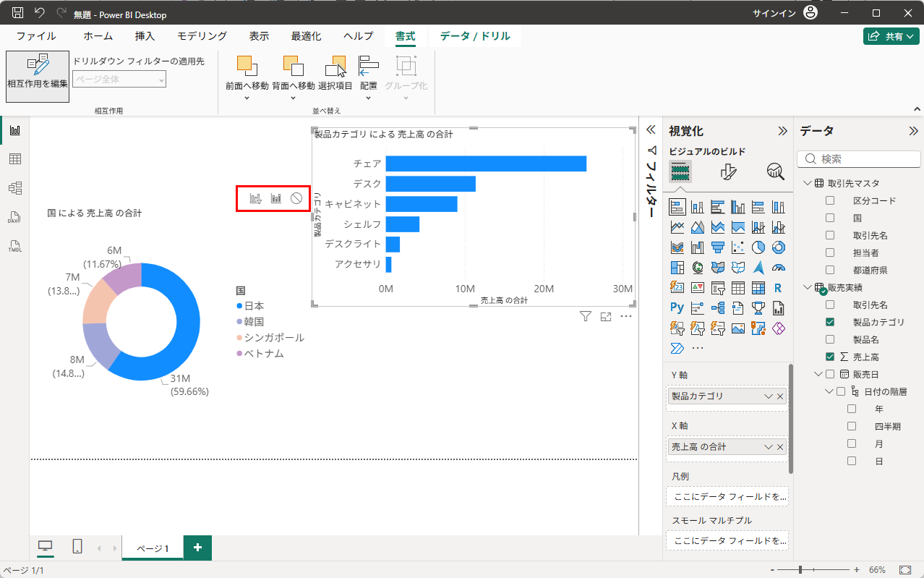Image resolution: width=924 pixels, height=578 pixels.
Task: Switch to table view in left sidebar
Action: click(14, 159)
